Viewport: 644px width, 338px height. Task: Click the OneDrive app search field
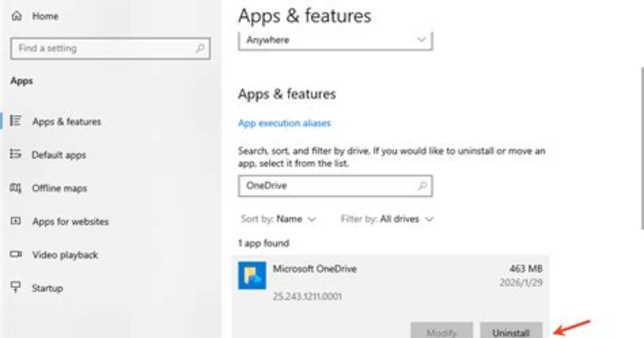pyautogui.click(x=335, y=186)
